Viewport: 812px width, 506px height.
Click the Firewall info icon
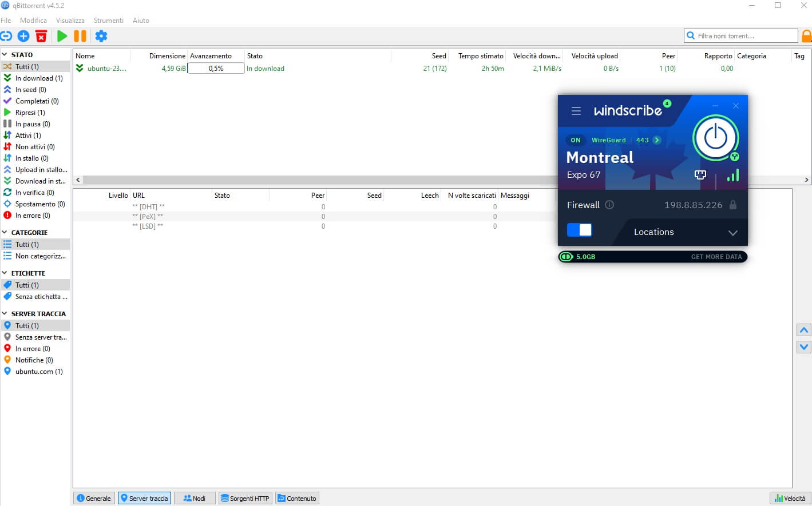click(609, 205)
